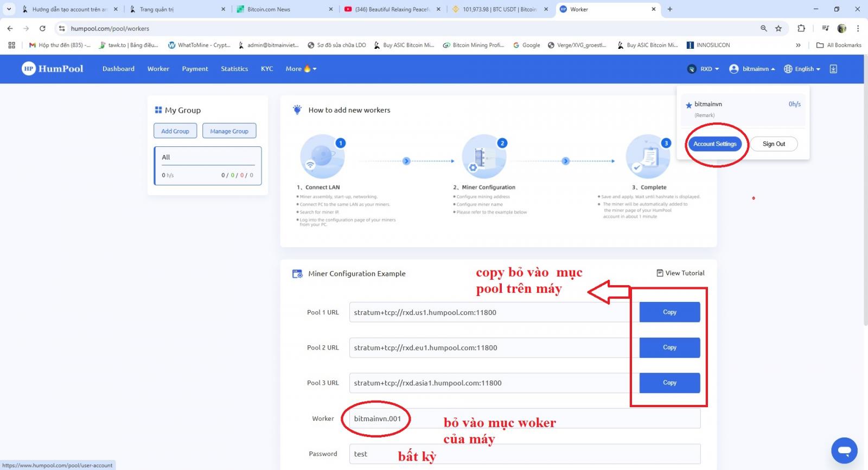The width and height of the screenshot is (868, 470).
Task: Copy the Pool 2 URL
Action: (669, 347)
